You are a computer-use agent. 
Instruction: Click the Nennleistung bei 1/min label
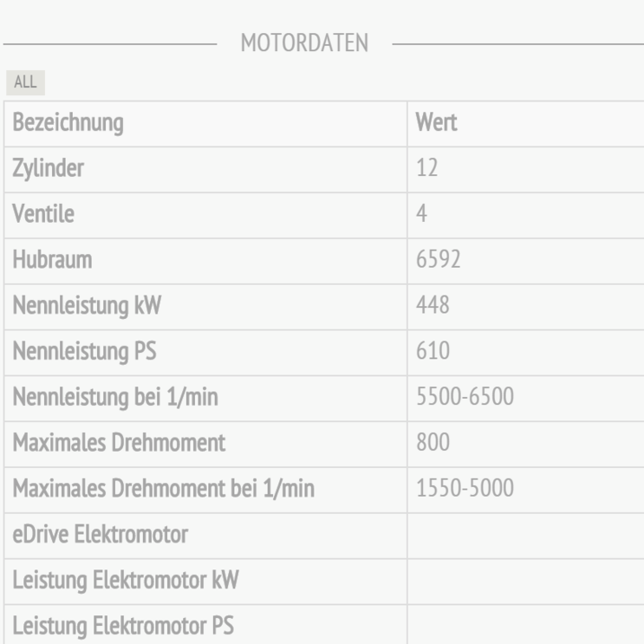click(115, 399)
